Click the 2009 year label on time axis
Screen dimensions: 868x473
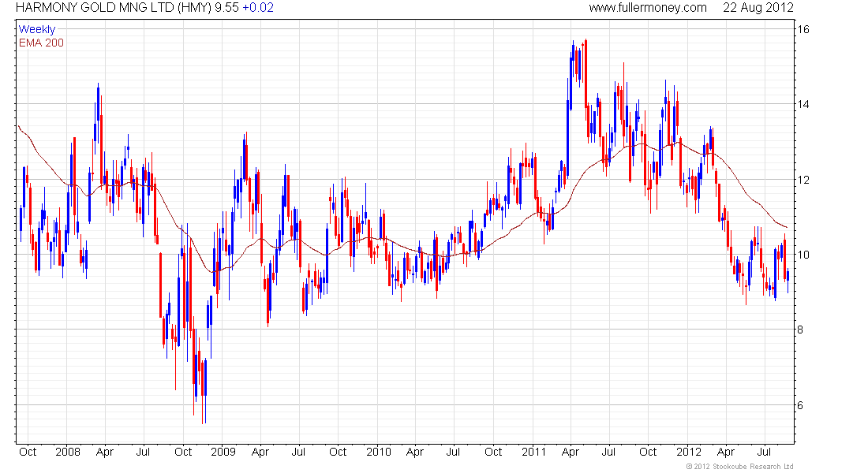[223, 452]
